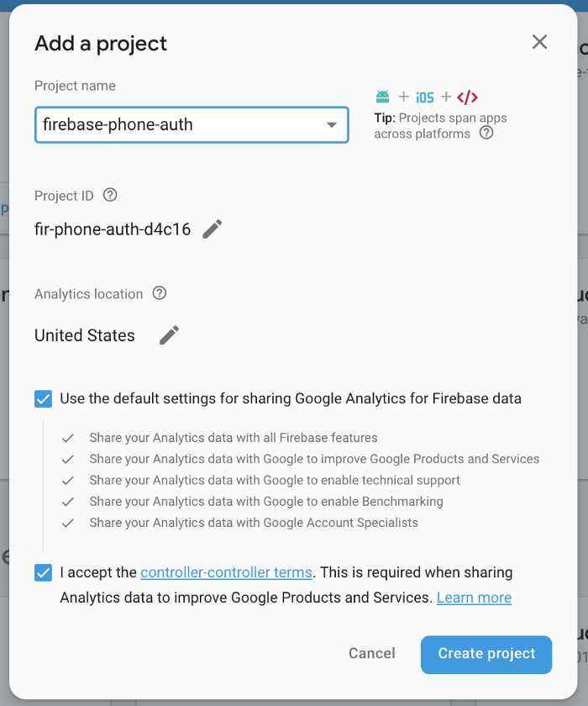Viewport: 588px width, 706px height.
Task: Select the project name input field
Action: coord(168,124)
